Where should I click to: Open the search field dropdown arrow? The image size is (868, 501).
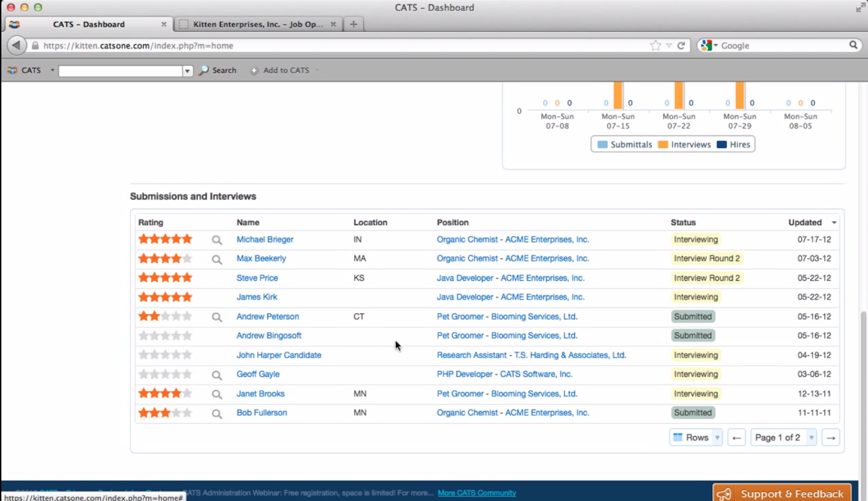186,70
